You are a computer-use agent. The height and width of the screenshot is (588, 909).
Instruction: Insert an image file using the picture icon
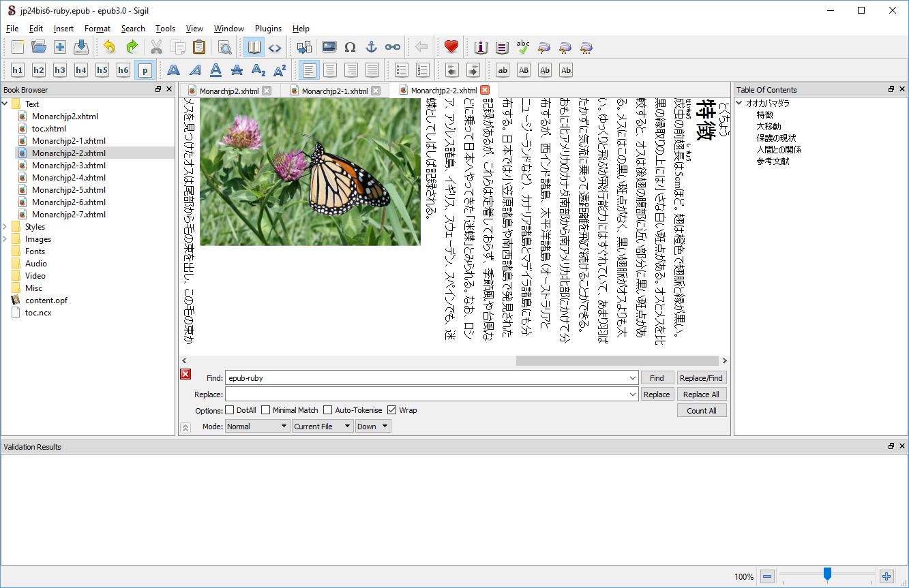pyautogui.click(x=329, y=47)
